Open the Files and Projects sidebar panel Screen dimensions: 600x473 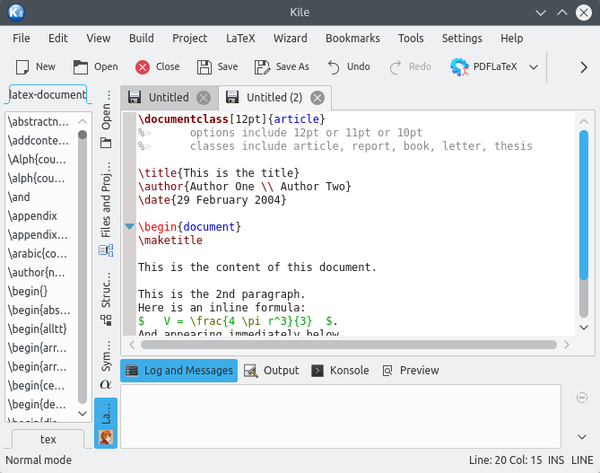pos(106,213)
